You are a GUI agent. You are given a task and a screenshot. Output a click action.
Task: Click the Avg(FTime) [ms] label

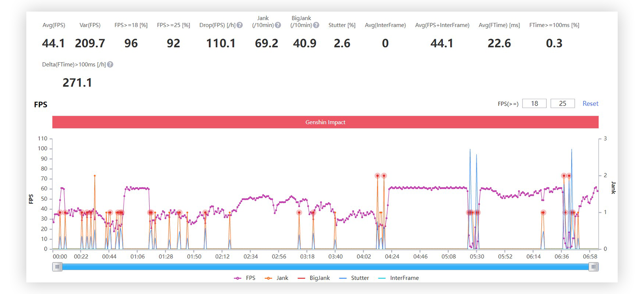[x=499, y=25]
